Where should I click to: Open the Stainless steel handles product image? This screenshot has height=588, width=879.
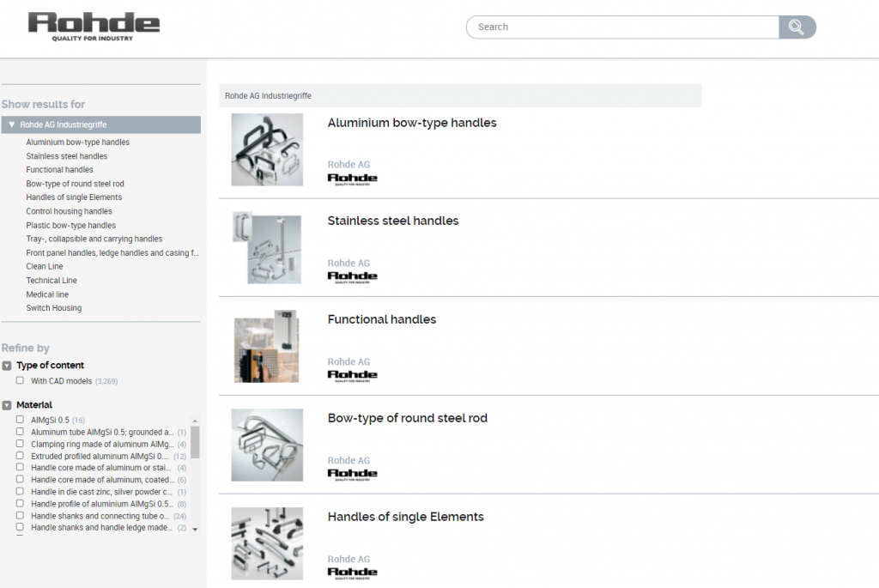pos(267,248)
